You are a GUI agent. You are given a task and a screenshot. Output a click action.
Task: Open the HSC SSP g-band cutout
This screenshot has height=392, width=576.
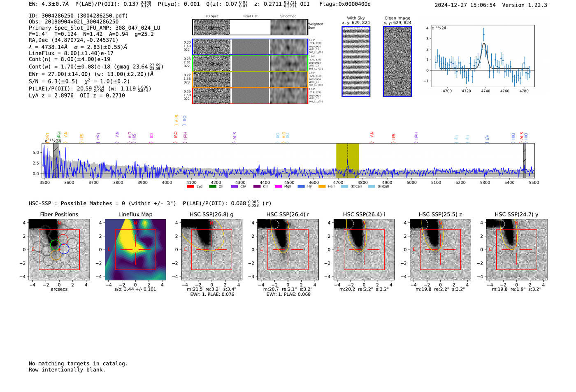211,250
